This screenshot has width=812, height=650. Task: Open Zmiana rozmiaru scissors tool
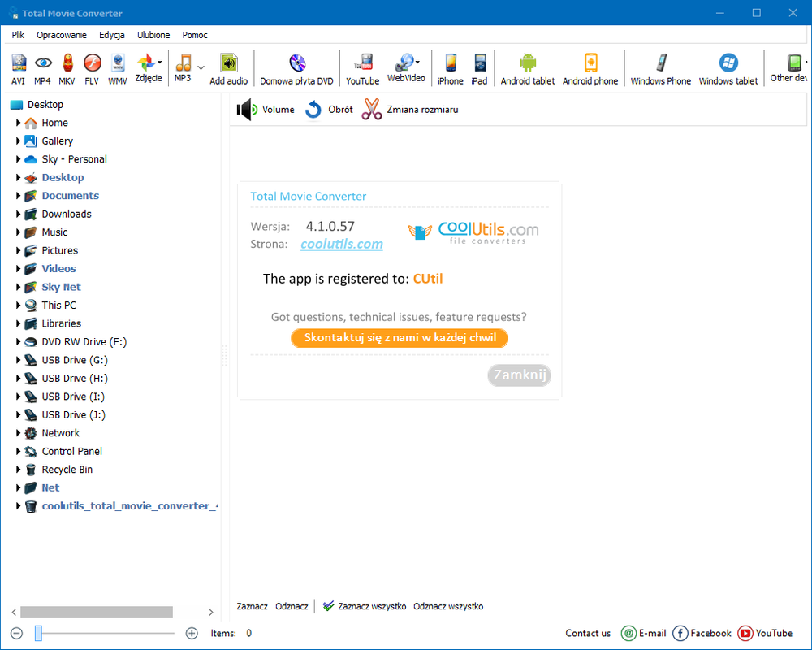[409, 110]
